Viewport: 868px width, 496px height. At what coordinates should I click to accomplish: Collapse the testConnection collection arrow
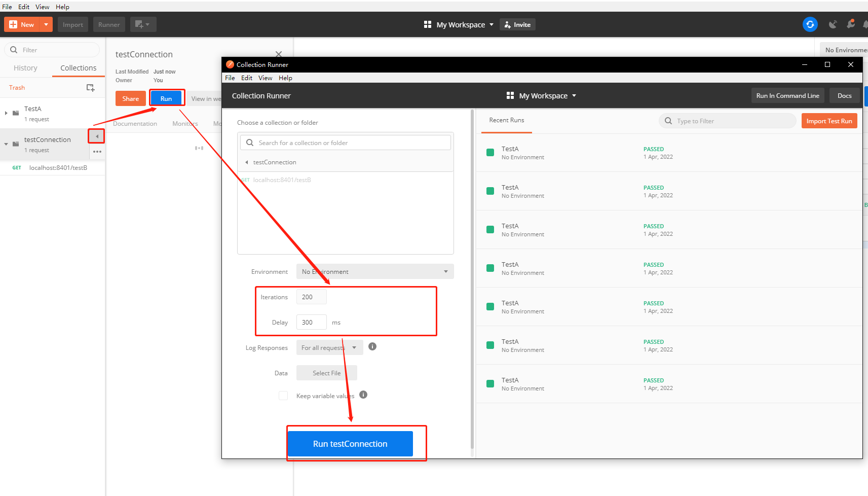(x=6, y=144)
